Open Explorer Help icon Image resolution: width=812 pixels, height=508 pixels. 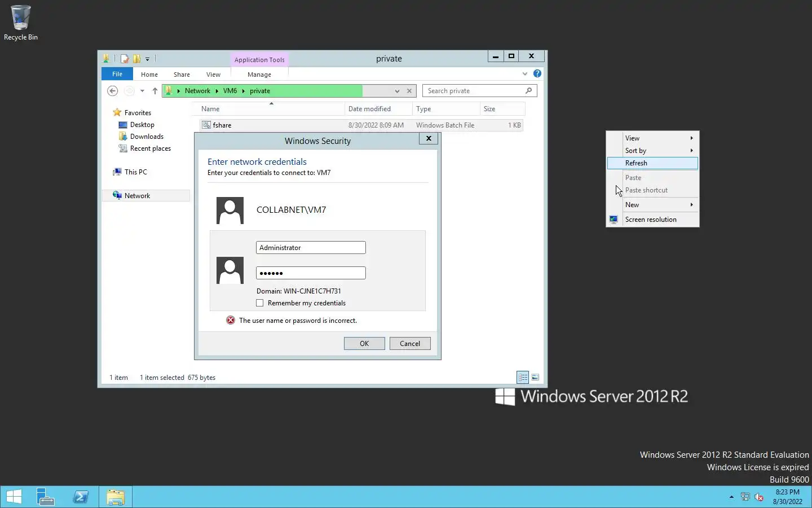coord(537,73)
